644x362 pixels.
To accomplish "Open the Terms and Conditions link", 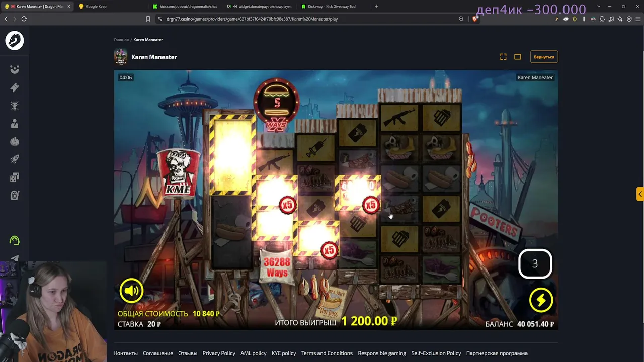I will (327, 353).
